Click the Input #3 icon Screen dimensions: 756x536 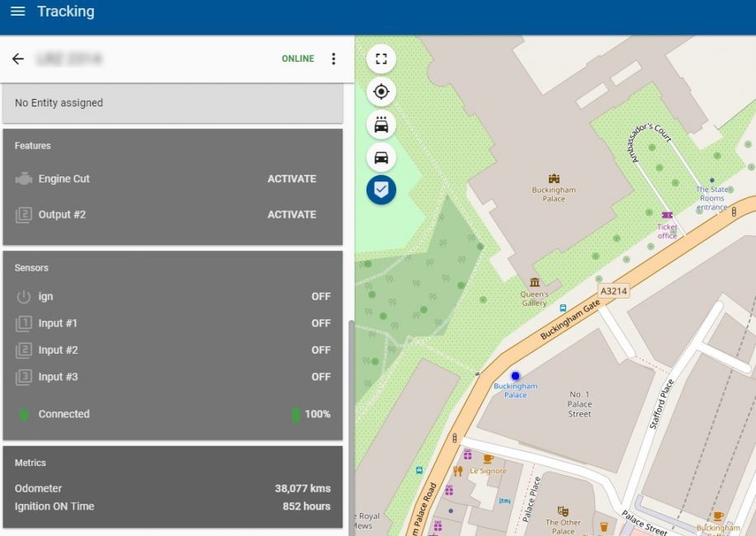pos(24,377)
